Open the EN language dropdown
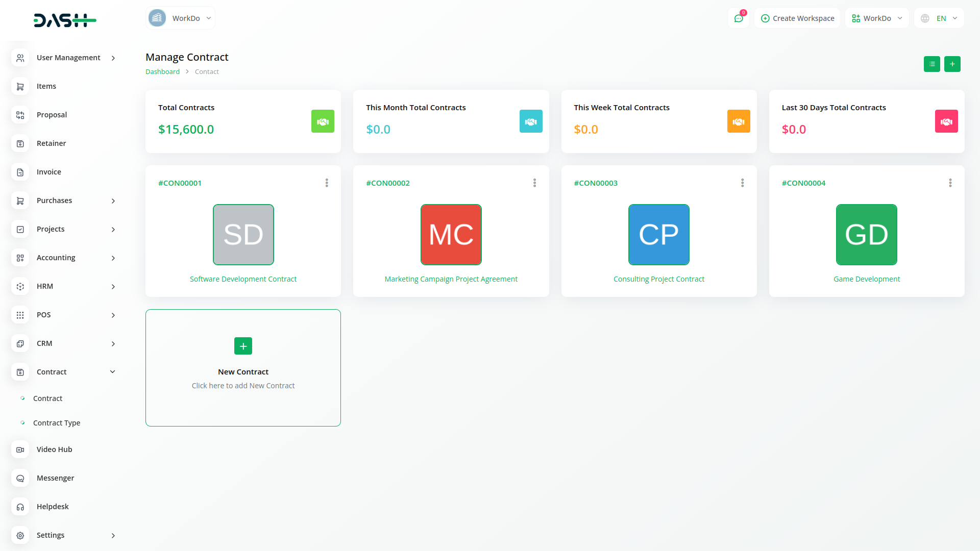Screen dimensions: 980x551 [x=939, y=18]
